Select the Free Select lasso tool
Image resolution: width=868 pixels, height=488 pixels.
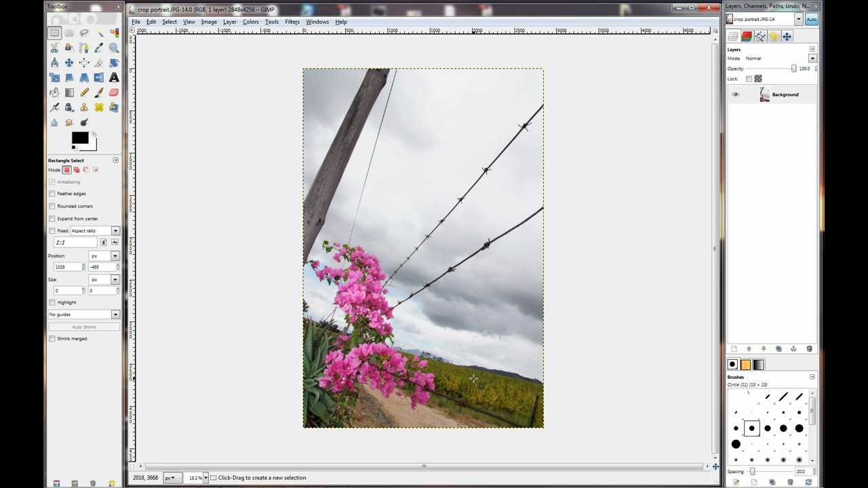tap(84, 33)
